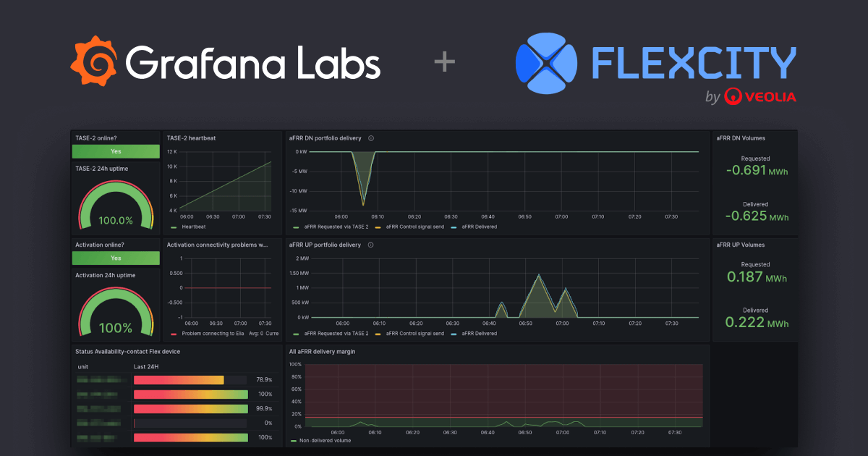This screenshot has width=868, height=456.
Task: Click the 100.0% TASE-2 uptime gauge
Action: pyautogui.click(x=115, y=205)
